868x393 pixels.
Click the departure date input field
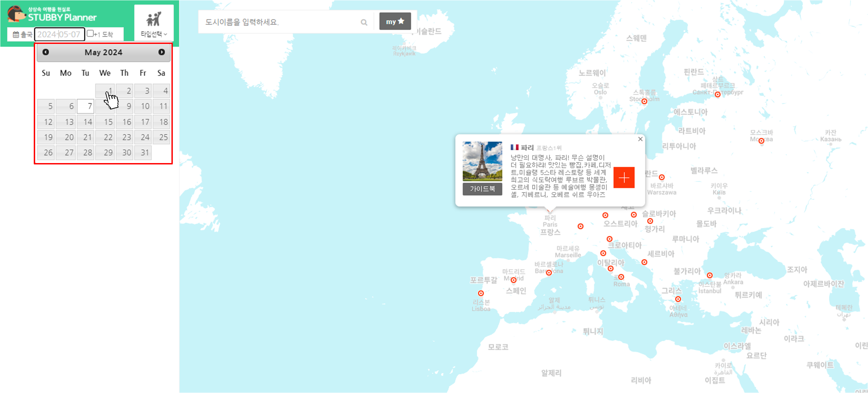[x=59, y=34]
